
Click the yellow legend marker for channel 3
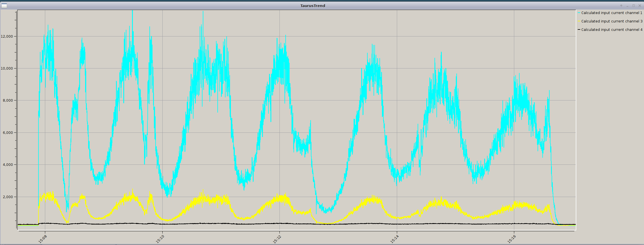click(579, 21)
